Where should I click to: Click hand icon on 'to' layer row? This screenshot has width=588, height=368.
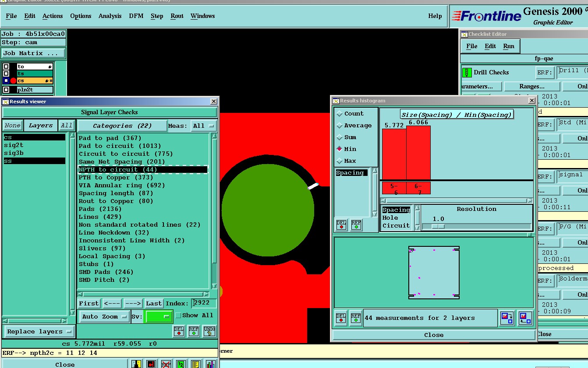click(x=50, y=67)
